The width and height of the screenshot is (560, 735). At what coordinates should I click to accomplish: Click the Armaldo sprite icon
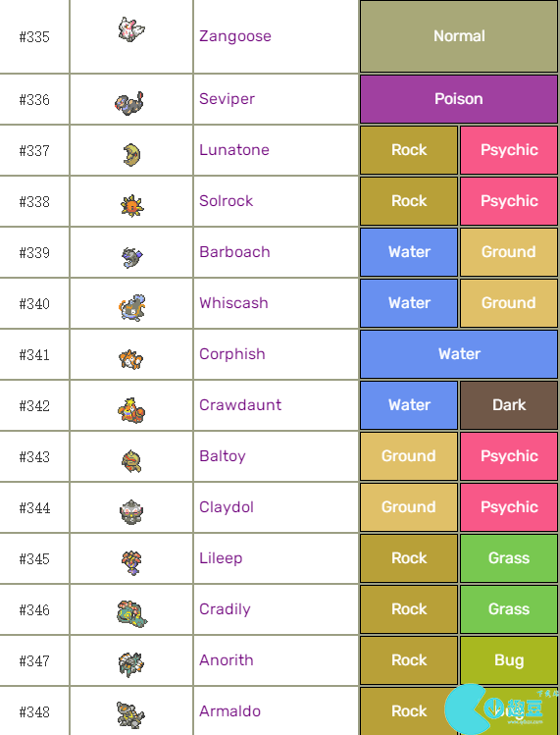click(130, 714)
